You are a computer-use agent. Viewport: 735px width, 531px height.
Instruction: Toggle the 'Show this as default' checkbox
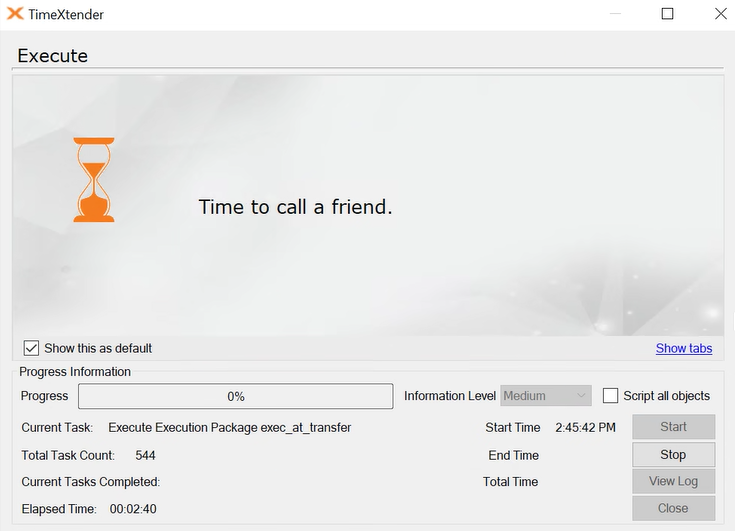pyautogui.click(x=31, y=348)
